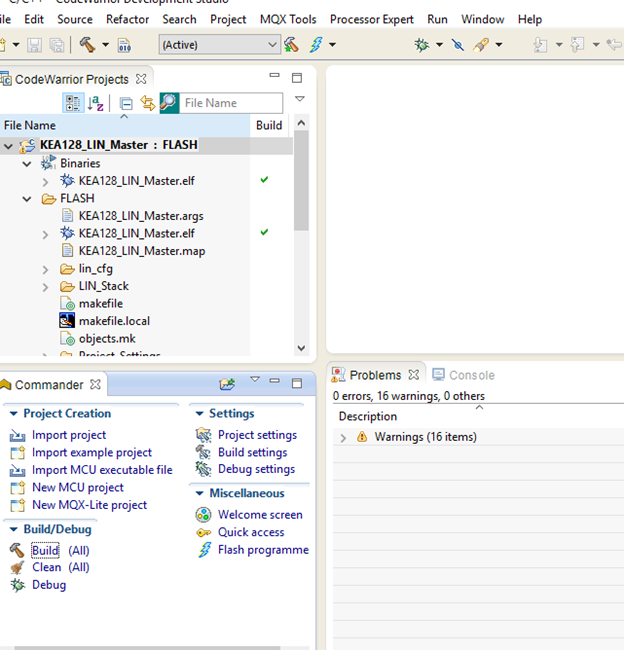Click the flashlight search toolbar icon
This screenshot has width=624, height=650.
tap(481, 44)
